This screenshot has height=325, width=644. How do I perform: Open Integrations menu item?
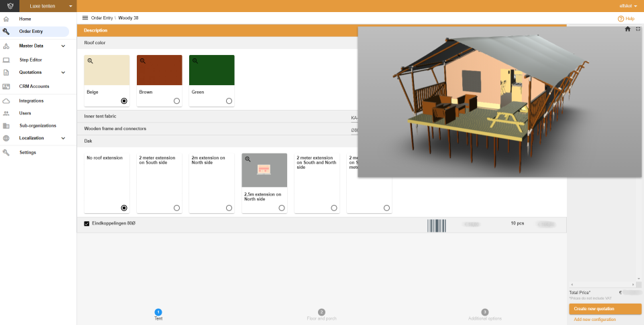point(32,101)
